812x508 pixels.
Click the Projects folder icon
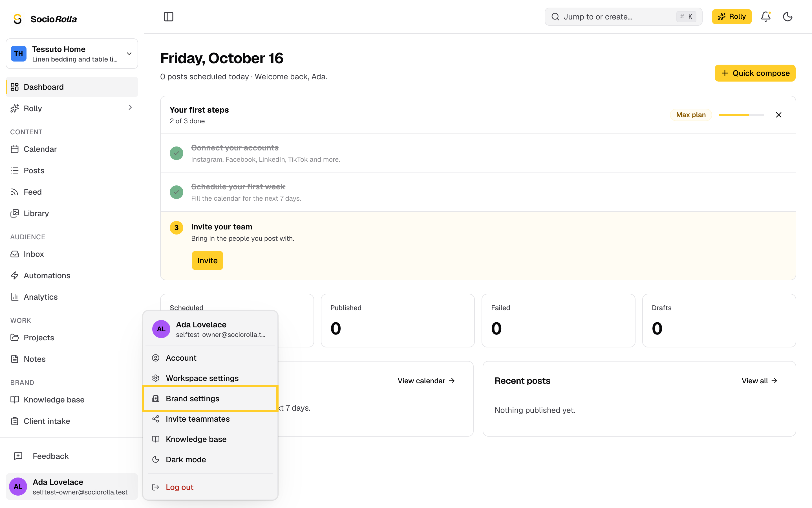(14, 338)
